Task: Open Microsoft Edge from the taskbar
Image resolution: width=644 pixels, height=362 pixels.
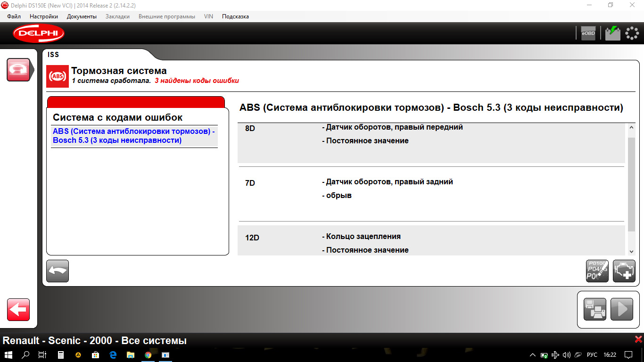Action: (113, 355)
